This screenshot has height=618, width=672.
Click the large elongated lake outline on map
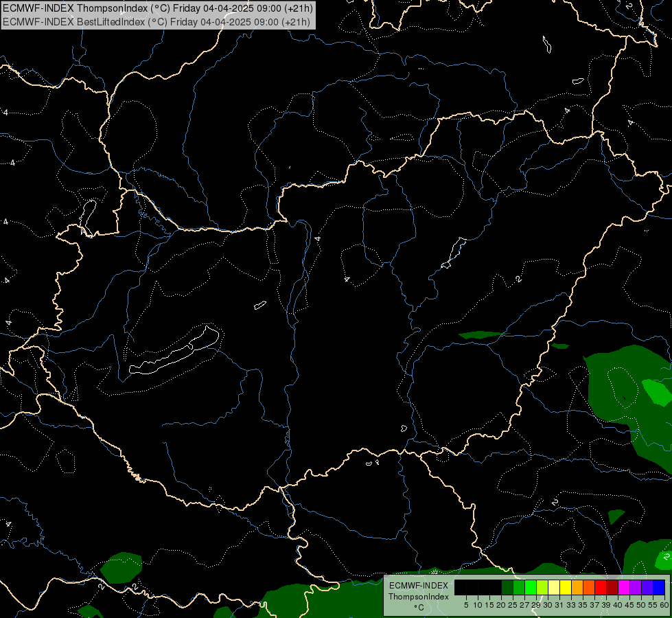[x=174, y=352]
